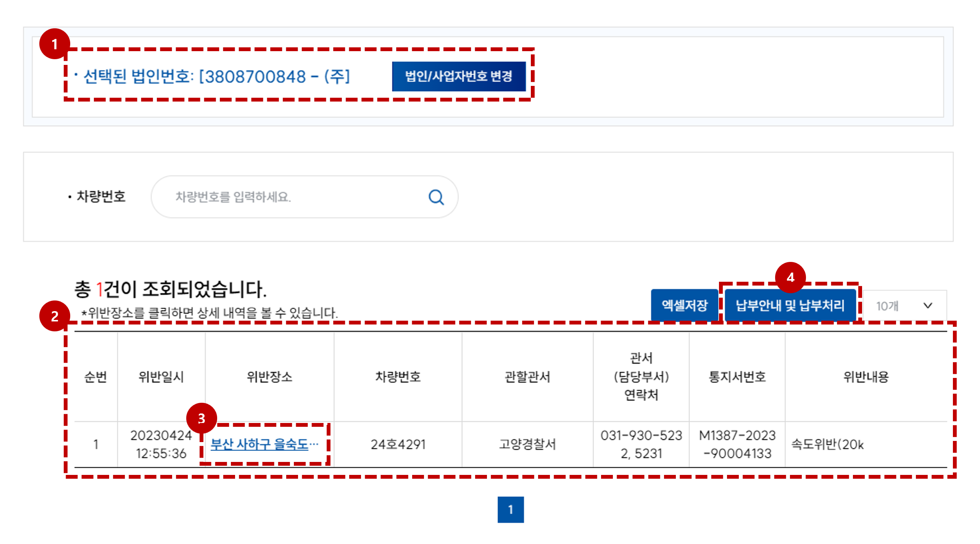Click the magnifier search icon
Viewport: 980px width, 544px height.
(436, 197)
